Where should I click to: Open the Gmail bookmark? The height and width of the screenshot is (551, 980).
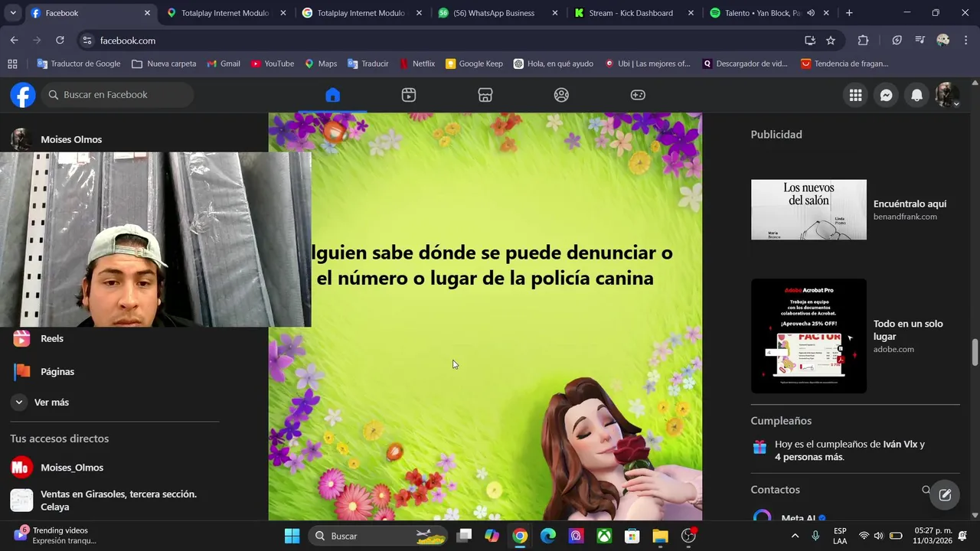click(223, 64)
